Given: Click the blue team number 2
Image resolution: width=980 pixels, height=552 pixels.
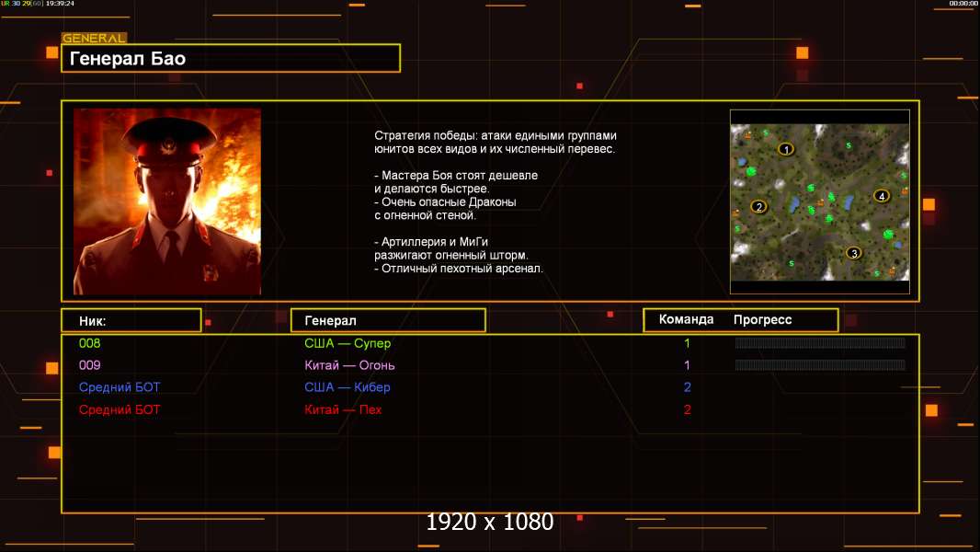Looking at the screenshot, I should pos(687,387).
